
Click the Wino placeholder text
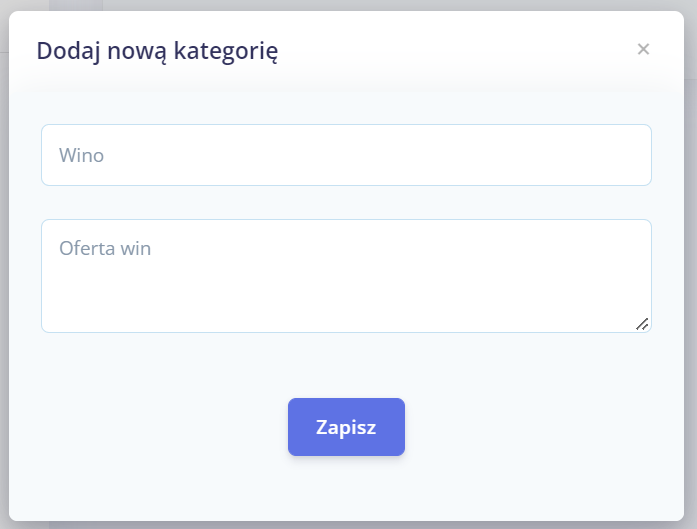[81, 155]
